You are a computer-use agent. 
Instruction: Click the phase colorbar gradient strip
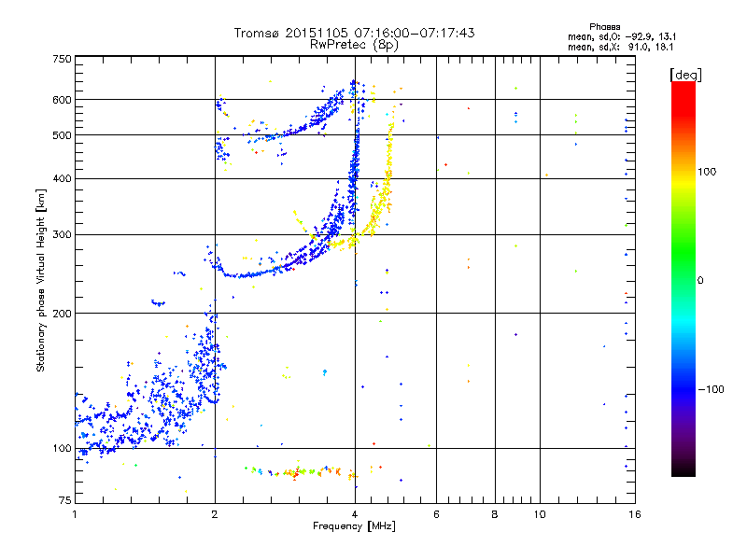coord(684,278)
